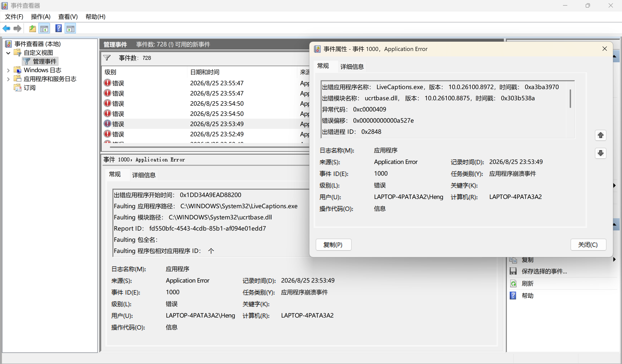Toggle the console tree pane icon

[44, 29]
